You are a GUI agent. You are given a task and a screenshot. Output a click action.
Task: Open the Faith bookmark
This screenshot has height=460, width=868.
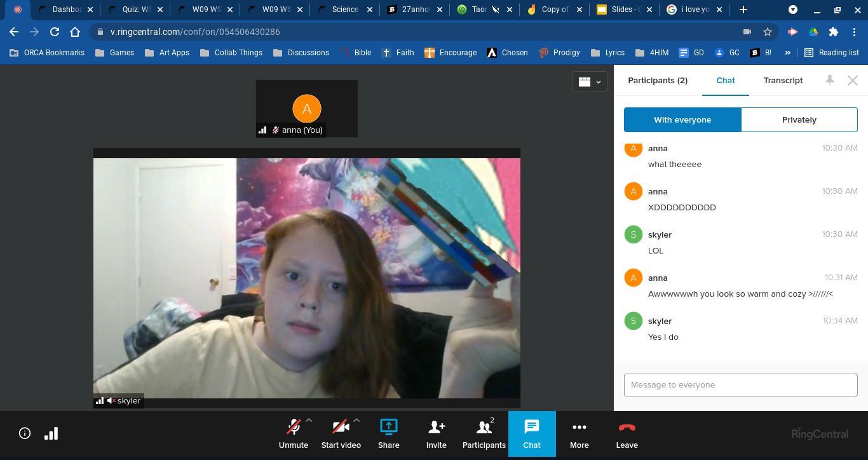pos(398,53)
